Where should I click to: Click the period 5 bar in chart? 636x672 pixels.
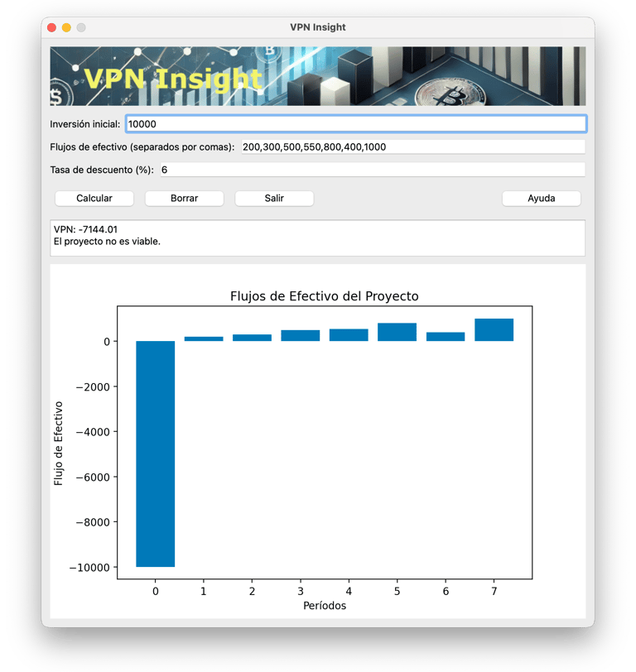tap(397, 332)
